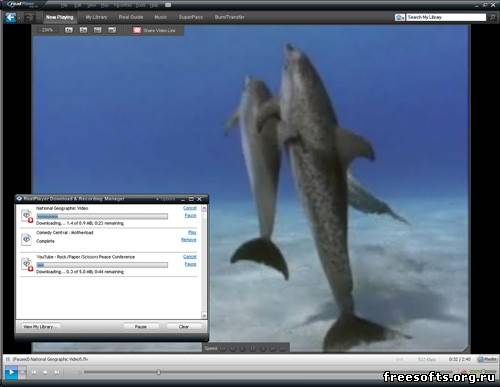Select the Burn/Transfer tab

[x=230, y=17]
